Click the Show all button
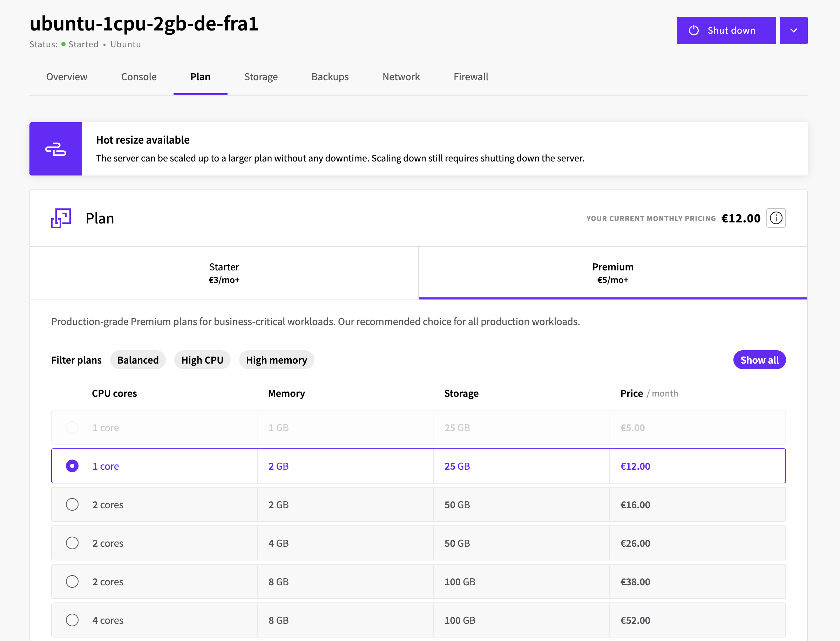Screen dimensions: 840x641 759,360
